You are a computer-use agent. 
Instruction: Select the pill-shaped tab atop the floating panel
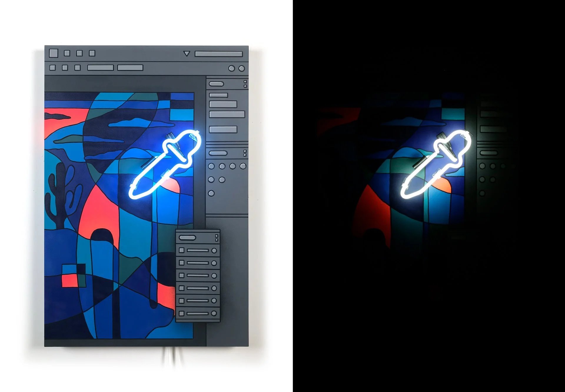(187, 237)
